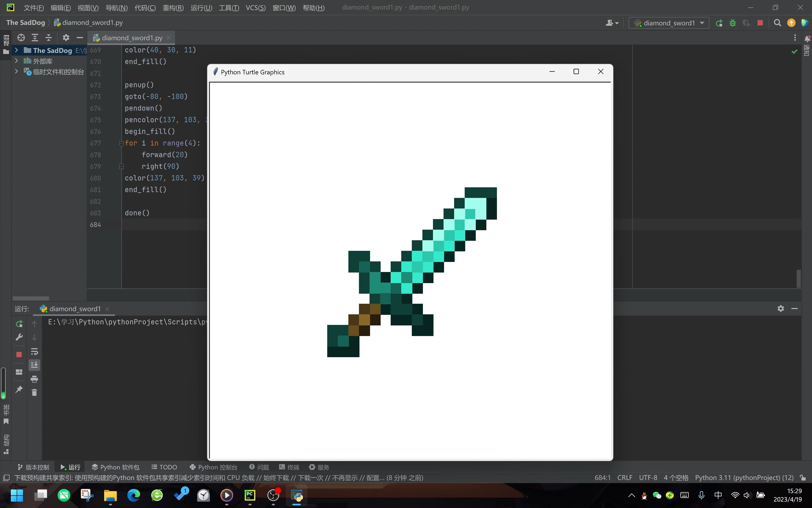Open the 运行(U) menu
The height and width of the screenshot is (508, 812).
pyautogui.click(x=201, y=7)
